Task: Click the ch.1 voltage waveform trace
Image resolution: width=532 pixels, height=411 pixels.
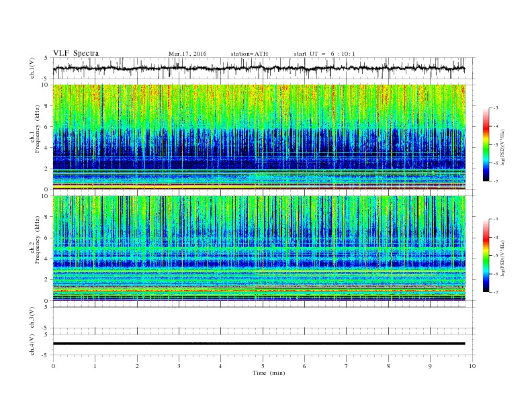Action: [x=259, y=68]
